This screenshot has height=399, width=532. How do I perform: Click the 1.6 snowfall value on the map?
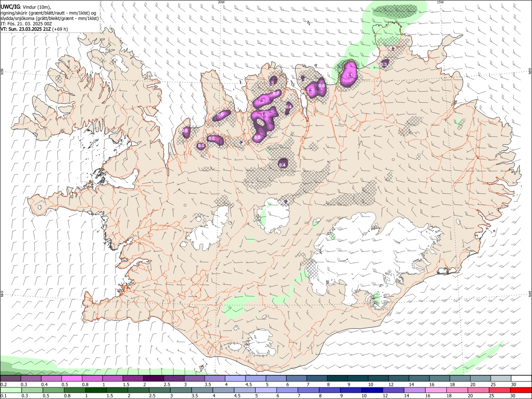[264, 114]
